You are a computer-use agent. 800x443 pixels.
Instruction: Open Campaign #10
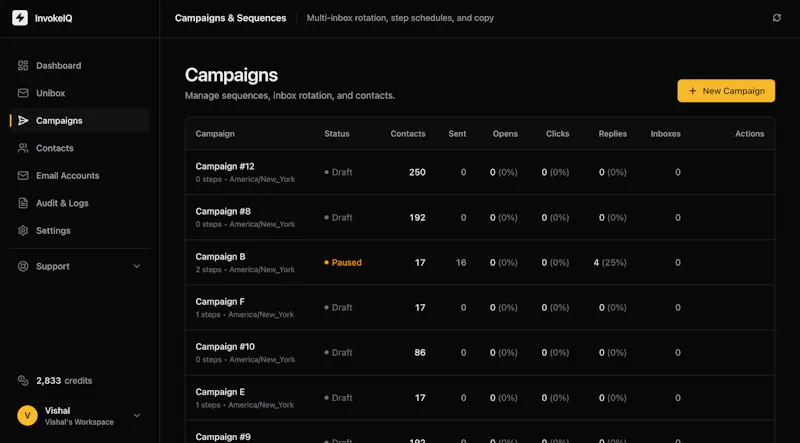[480, 352]
